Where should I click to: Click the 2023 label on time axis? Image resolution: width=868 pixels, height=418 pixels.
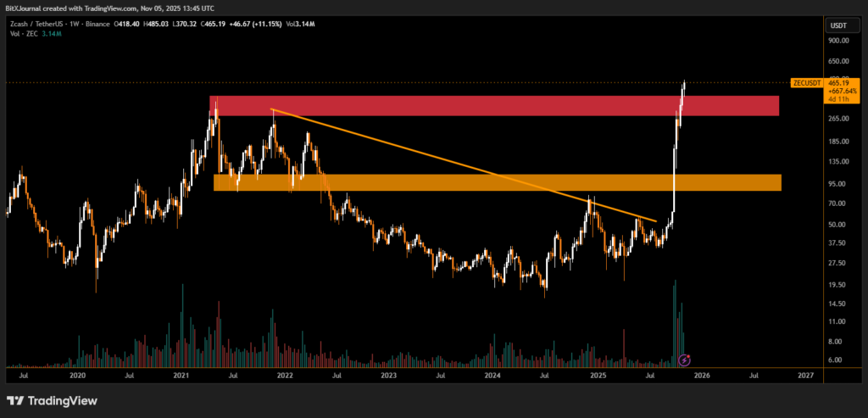click(x=388, y=374)
